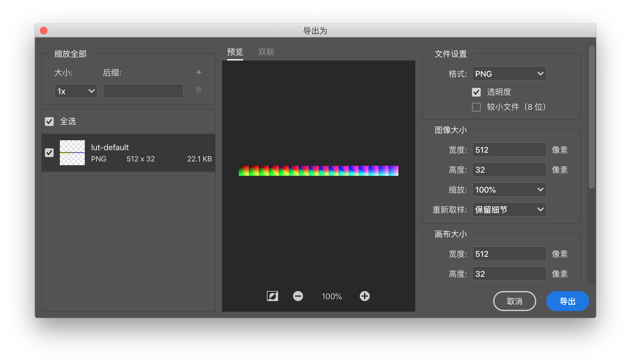Click the canvas 高度 field under 画布大小
The image size is (631, 364).
coord(509,274)
